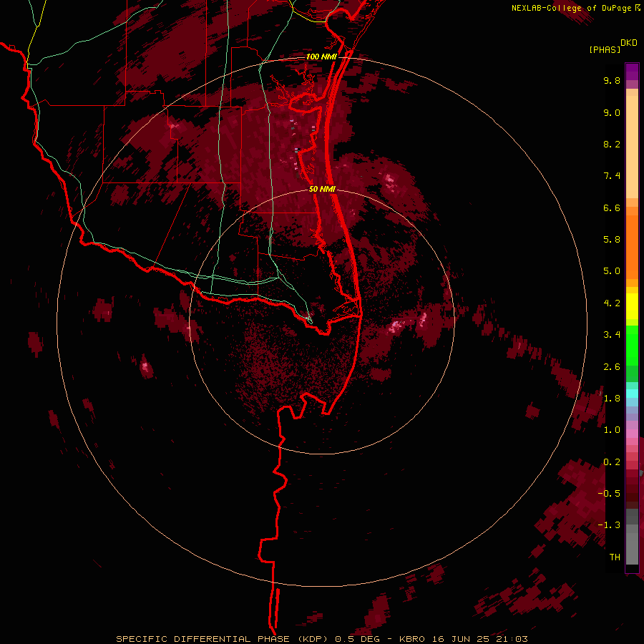Click the 5.0 legend value

pyautogui.click(x=612, y=271)
